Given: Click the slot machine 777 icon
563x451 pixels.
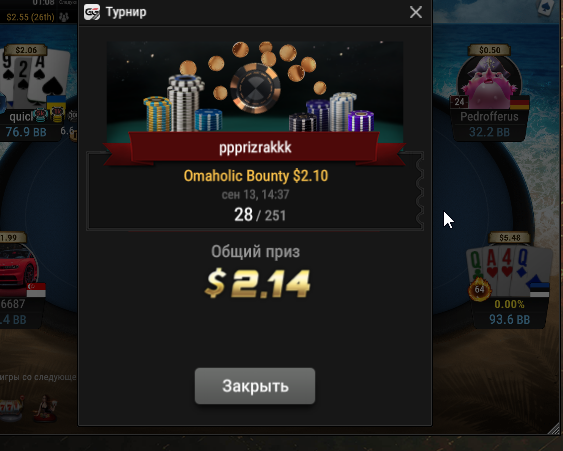Looking at the screenshot, I should 11,408.
